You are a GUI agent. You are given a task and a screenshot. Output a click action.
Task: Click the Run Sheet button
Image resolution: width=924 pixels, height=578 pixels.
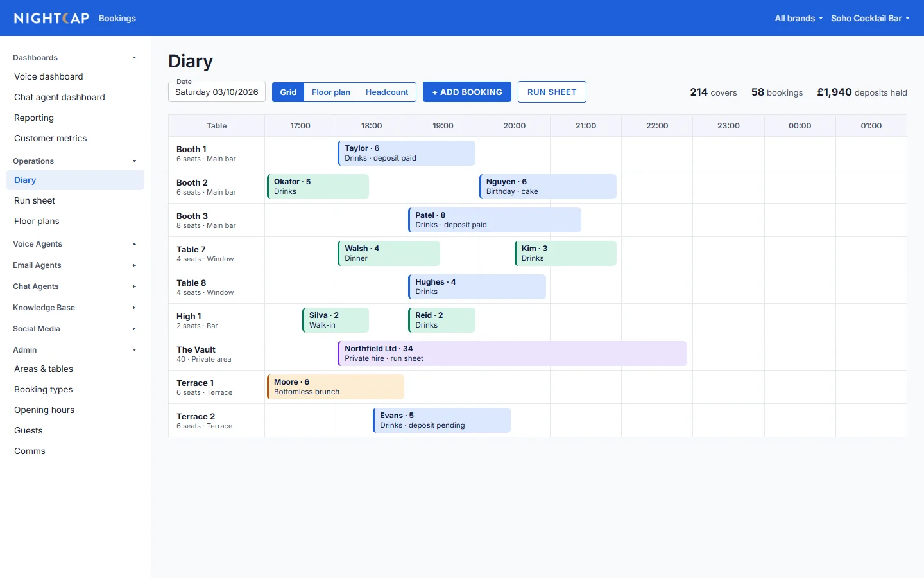pyautogui.click(x=552, y=92)
